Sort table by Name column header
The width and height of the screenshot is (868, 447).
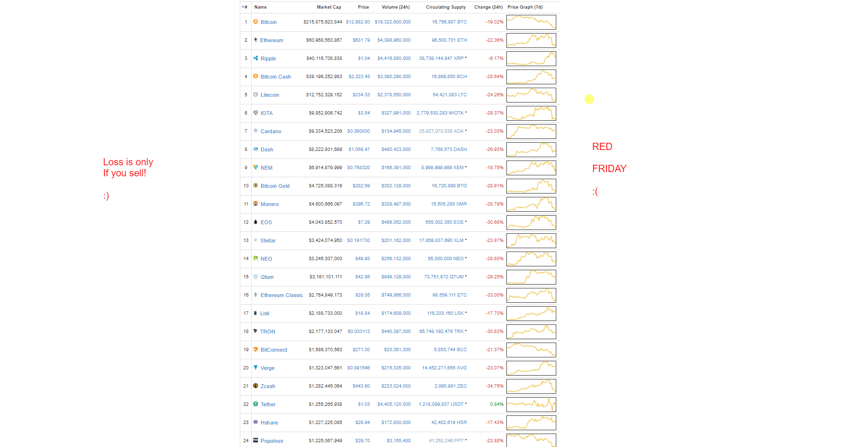[260, 7]
